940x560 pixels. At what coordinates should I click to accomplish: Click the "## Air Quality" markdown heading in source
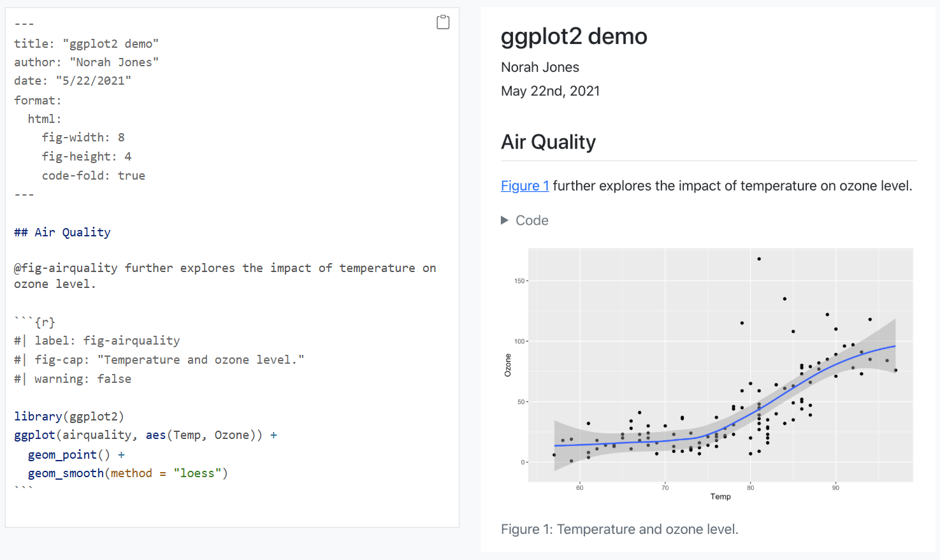(x=62, y=233)
